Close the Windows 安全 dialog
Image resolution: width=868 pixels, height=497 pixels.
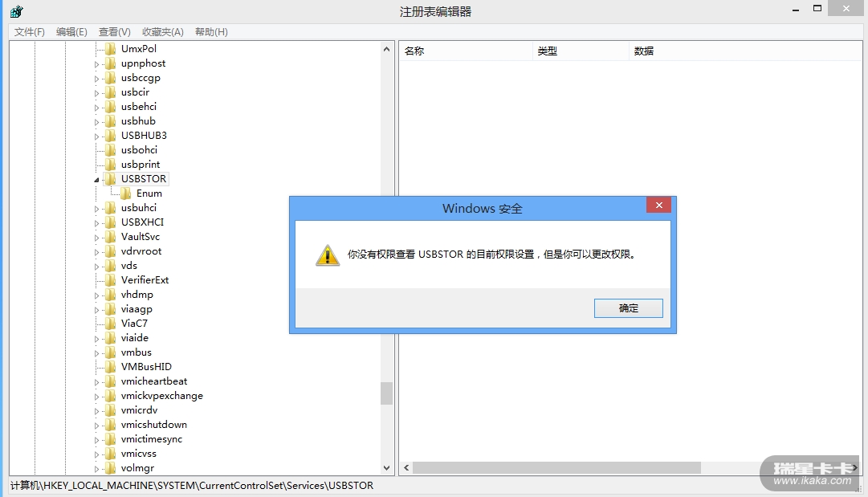coord(658,205)
